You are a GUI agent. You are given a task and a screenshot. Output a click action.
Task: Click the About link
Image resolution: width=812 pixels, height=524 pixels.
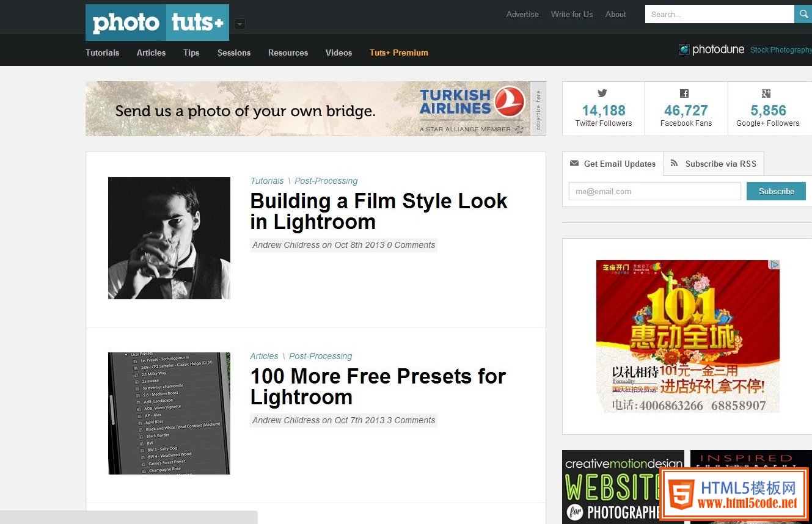[x=616, y=14]
